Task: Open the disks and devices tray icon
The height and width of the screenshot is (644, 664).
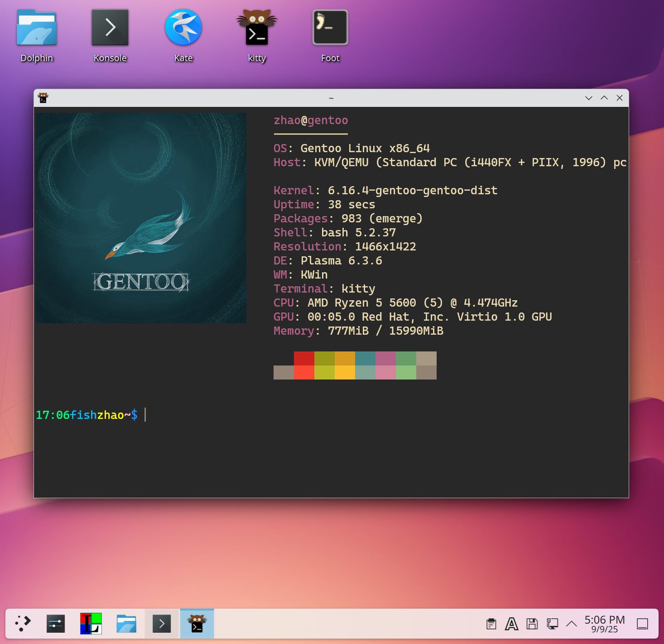Action: point(532,624)
